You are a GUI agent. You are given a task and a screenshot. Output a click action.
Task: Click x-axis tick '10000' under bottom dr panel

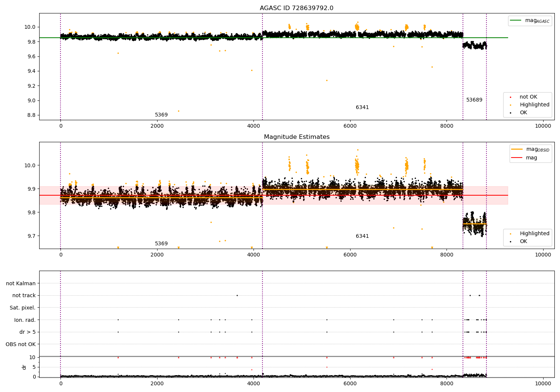tap(543, 383)
